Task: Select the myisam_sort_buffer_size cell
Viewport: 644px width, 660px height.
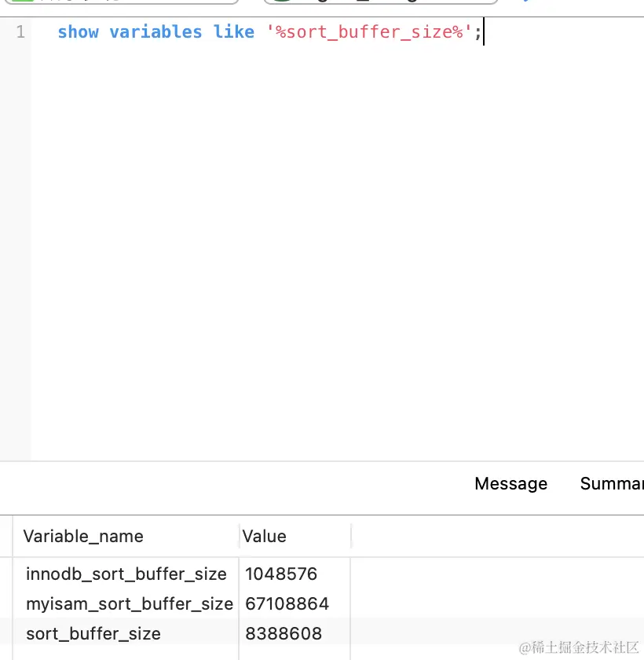Action: tap(130, 604)
